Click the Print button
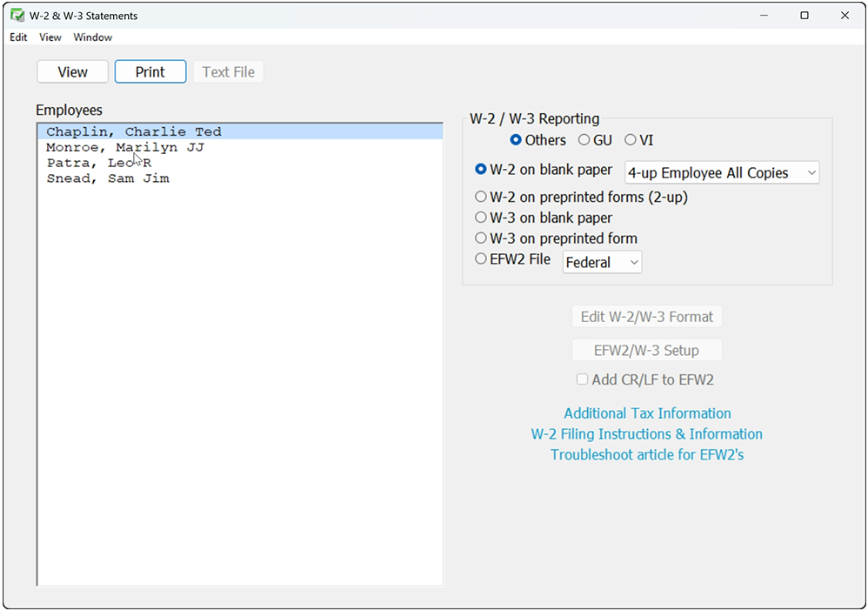Viewport: 868px width, 611px height. [150, 72]
